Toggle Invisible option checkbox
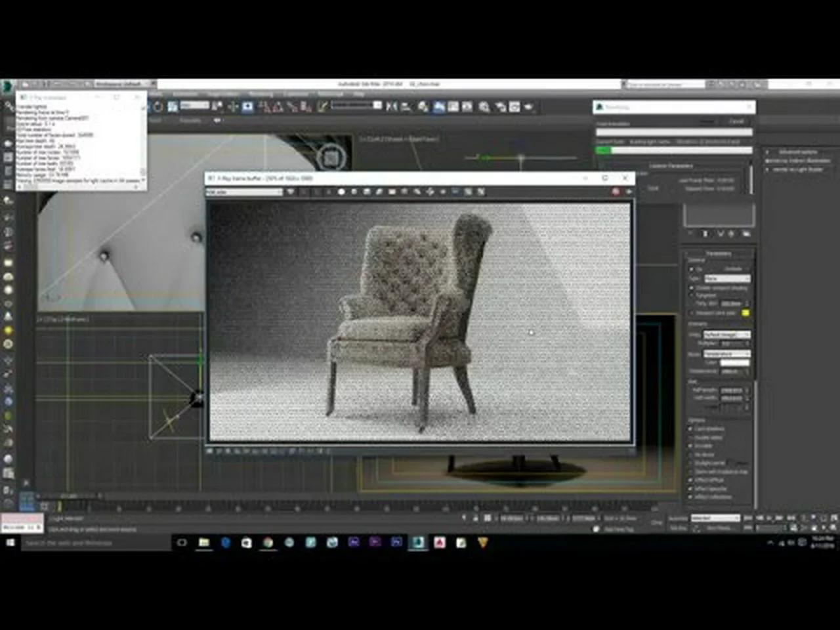840x630 pixels. (x=690, y=446)
